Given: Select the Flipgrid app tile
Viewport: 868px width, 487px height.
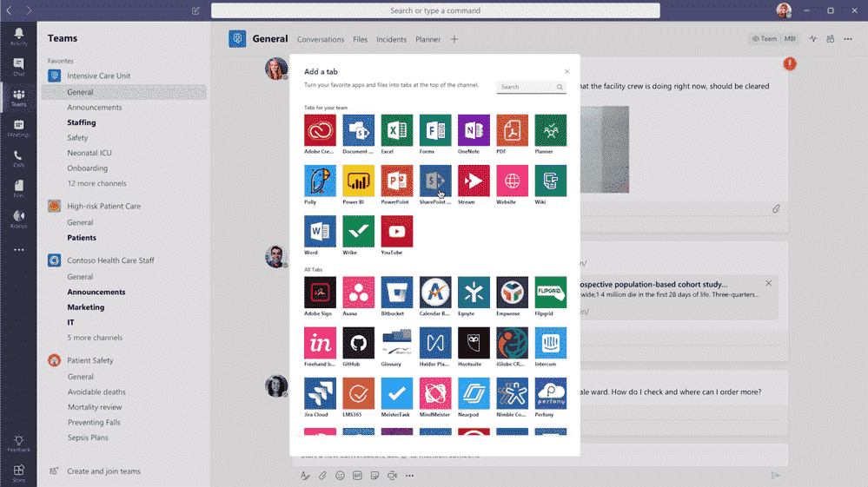Looking at the screenshot, I should [551, 293].
